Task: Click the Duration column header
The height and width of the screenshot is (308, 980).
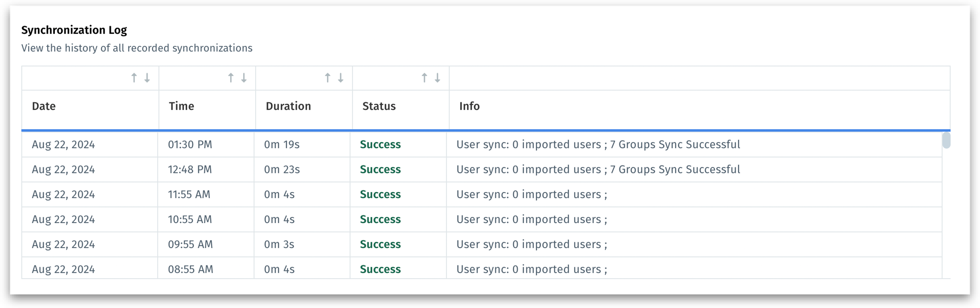Action: (288, 106)
